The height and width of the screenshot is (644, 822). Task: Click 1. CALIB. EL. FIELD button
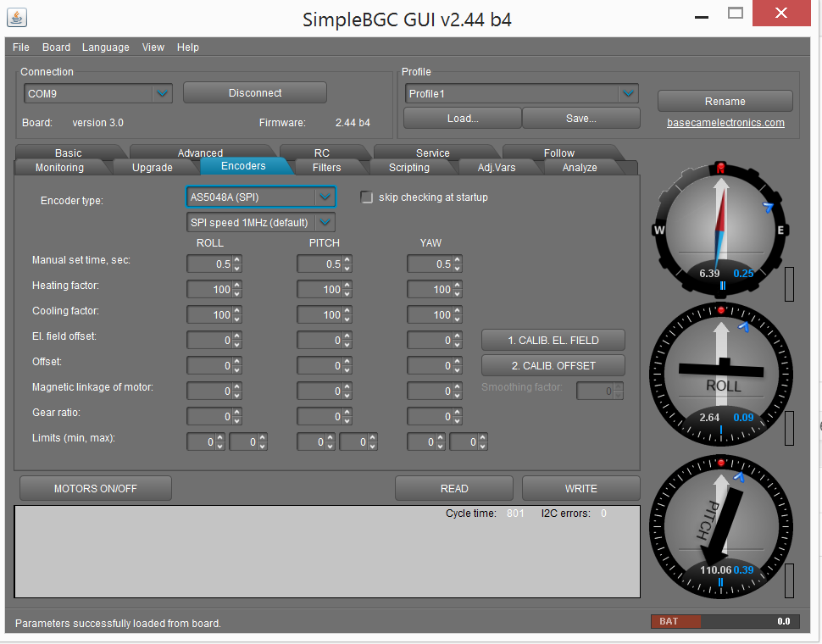(x=553, y=340)
